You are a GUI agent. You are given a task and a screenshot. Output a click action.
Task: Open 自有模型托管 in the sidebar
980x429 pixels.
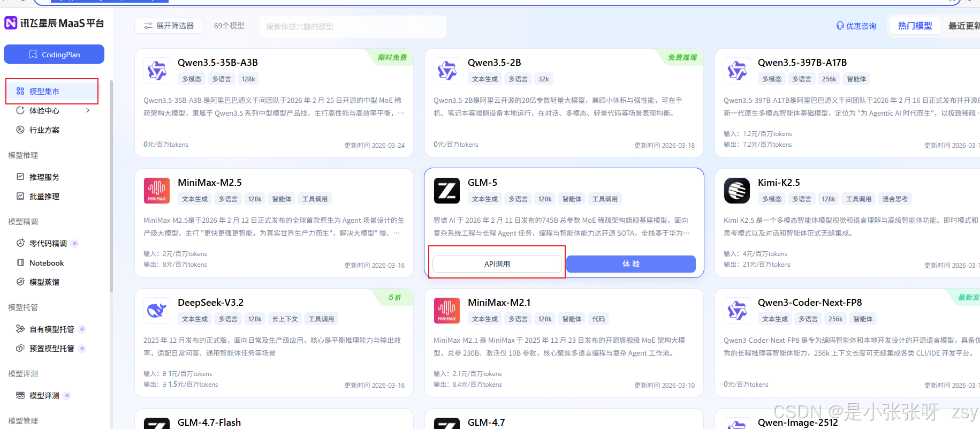coord(52,329)
